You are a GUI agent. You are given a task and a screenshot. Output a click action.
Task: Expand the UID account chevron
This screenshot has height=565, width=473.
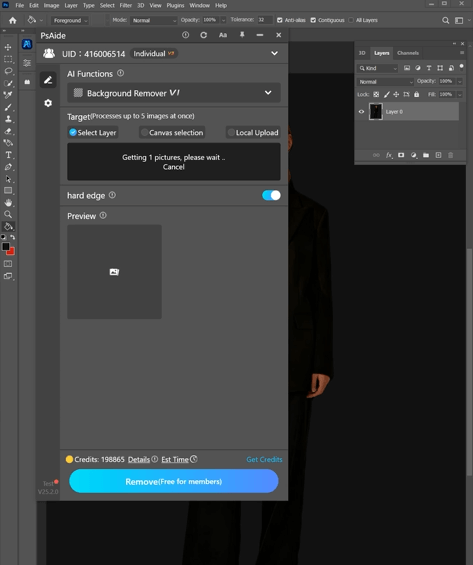coord(275,53)
